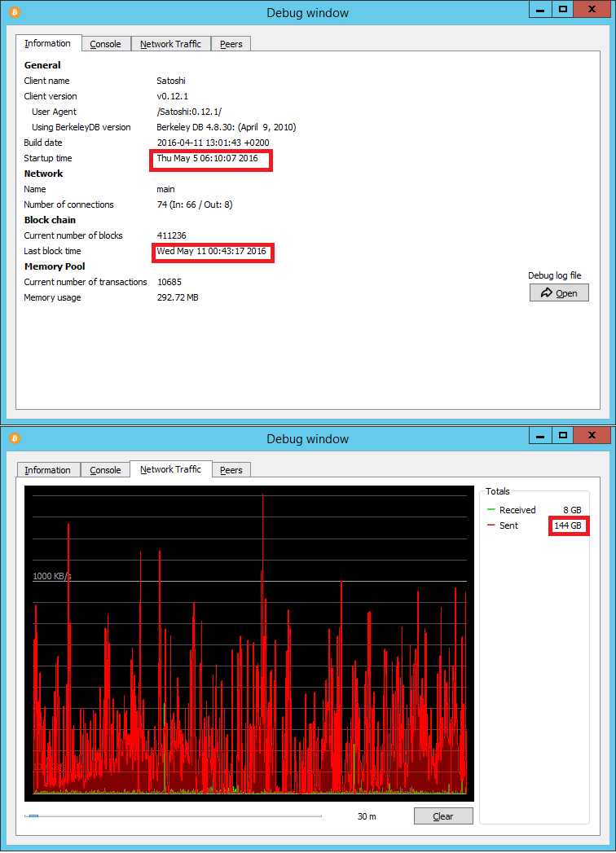Open the Network Traffic tab in upper window
Viewport: 616px width, 853px height.
point(170,44)
